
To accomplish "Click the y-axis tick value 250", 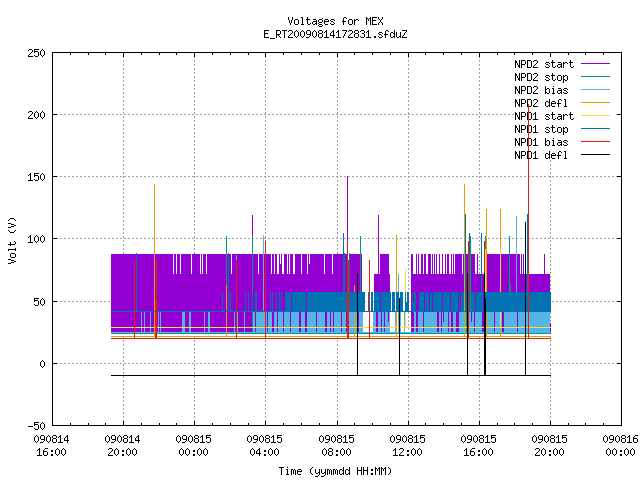I will (36, 53).
